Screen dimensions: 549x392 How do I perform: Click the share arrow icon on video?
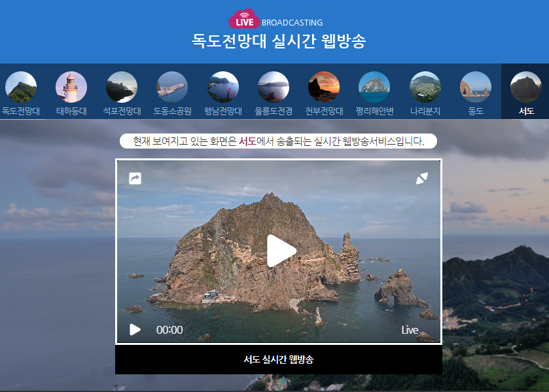tap(135, 178)
